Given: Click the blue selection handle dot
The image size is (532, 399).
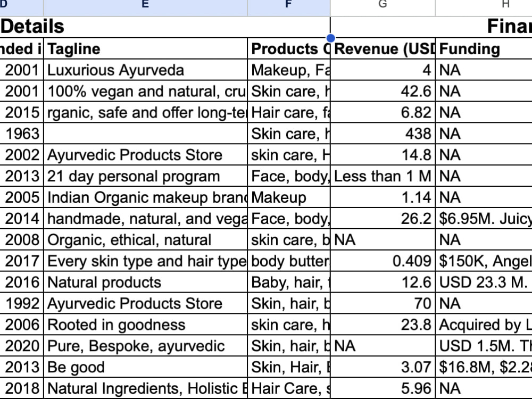Looking at the screenshot, I should 330,38.
